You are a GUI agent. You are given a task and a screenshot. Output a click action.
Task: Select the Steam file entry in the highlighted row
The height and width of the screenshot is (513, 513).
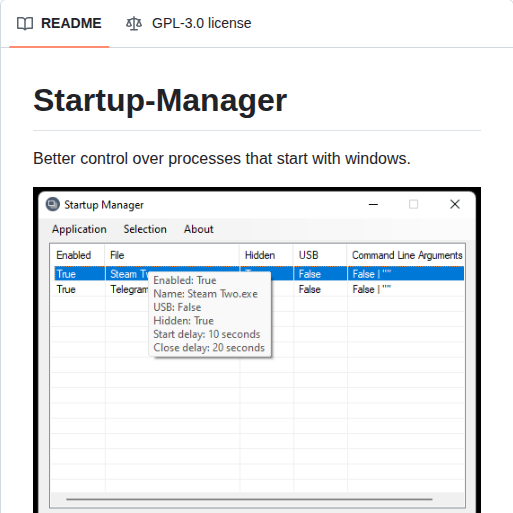tap(129, 274)
